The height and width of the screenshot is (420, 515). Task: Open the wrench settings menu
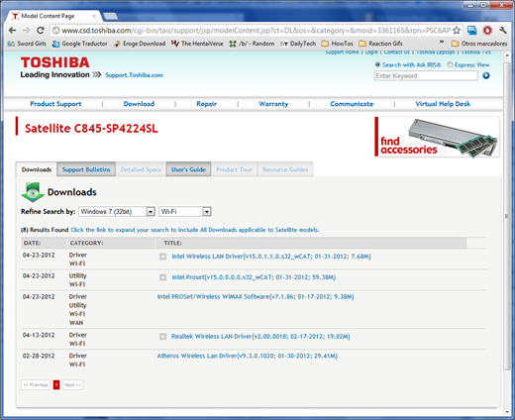pyautogui.click(x=503, y=31)
